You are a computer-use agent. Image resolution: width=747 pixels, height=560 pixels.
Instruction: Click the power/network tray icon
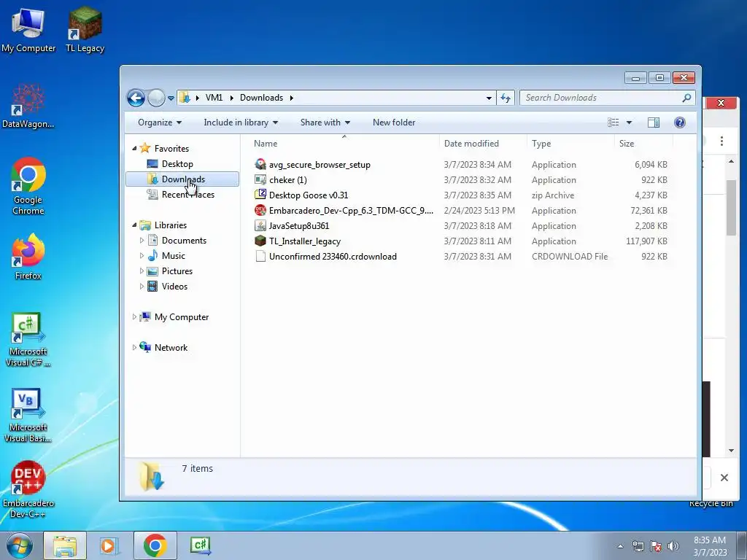pos(638,546)
